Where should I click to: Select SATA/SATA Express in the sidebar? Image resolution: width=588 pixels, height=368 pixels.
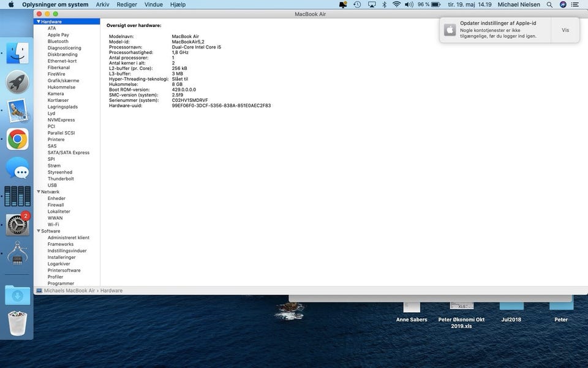69,153
